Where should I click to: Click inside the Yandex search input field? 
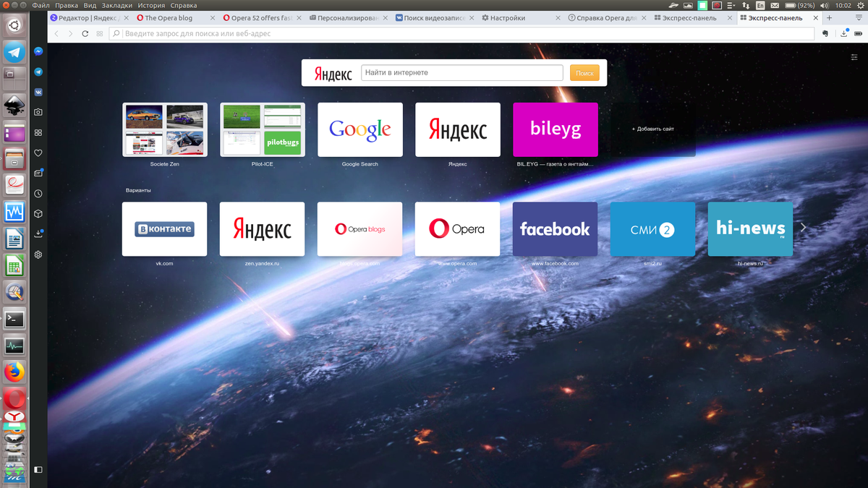pos(463,72)
